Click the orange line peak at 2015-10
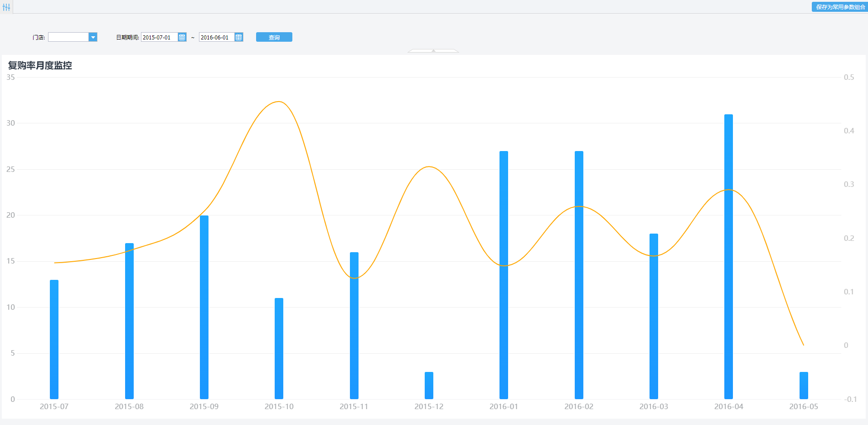Screen dimensions: 868x425 click(x=279, y=102)
